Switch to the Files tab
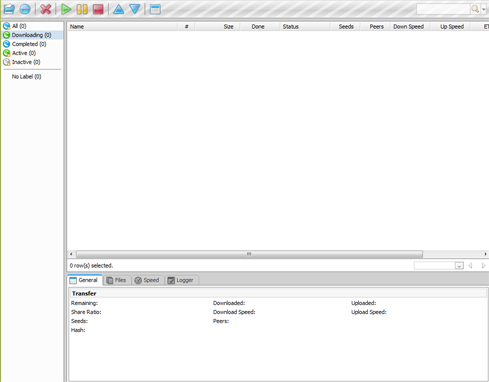Viewport: 489px width, 382px height. click(116, 280)
